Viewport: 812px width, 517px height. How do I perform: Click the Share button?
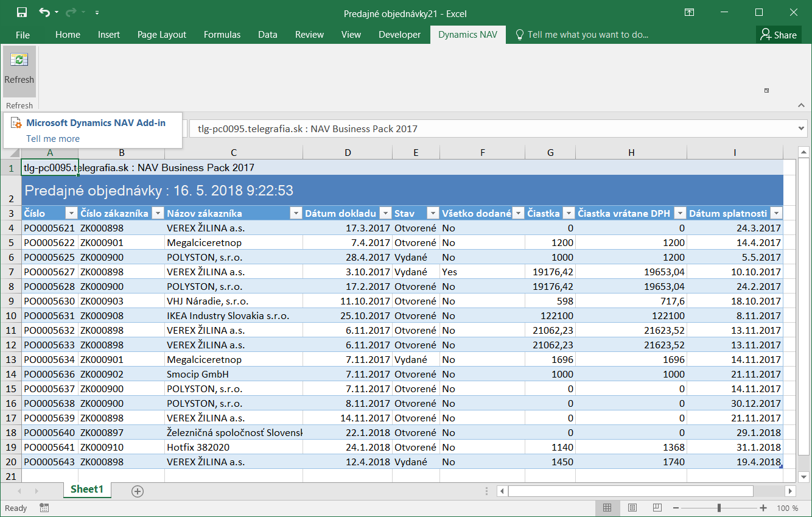pyautogui.click(x=779, y=35)
